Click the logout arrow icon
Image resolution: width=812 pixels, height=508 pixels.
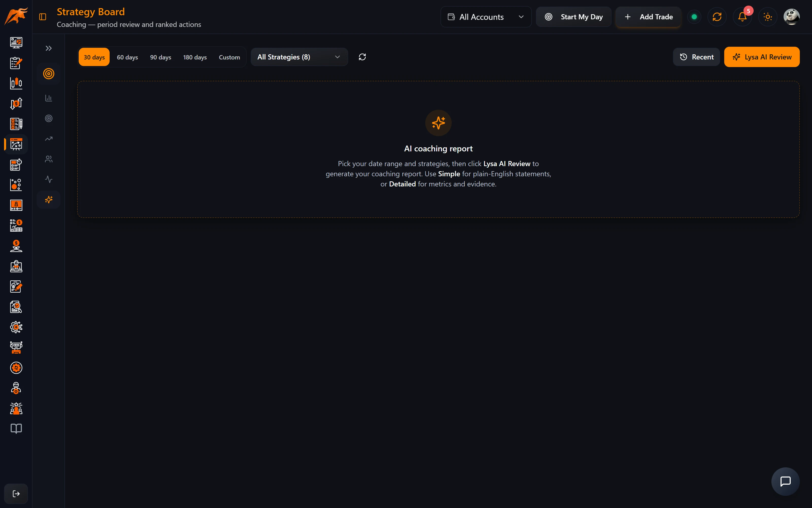tap(16, 494)
